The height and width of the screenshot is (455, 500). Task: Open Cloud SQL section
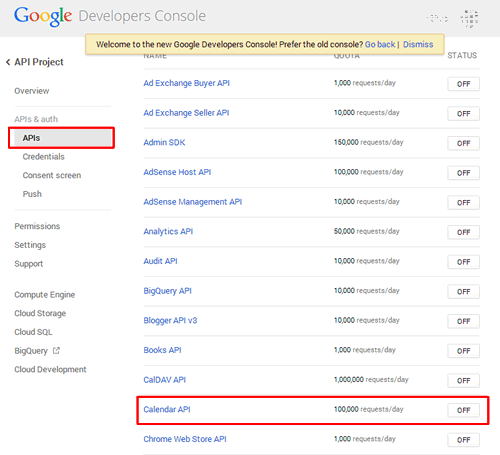click(x=33, y=332)
